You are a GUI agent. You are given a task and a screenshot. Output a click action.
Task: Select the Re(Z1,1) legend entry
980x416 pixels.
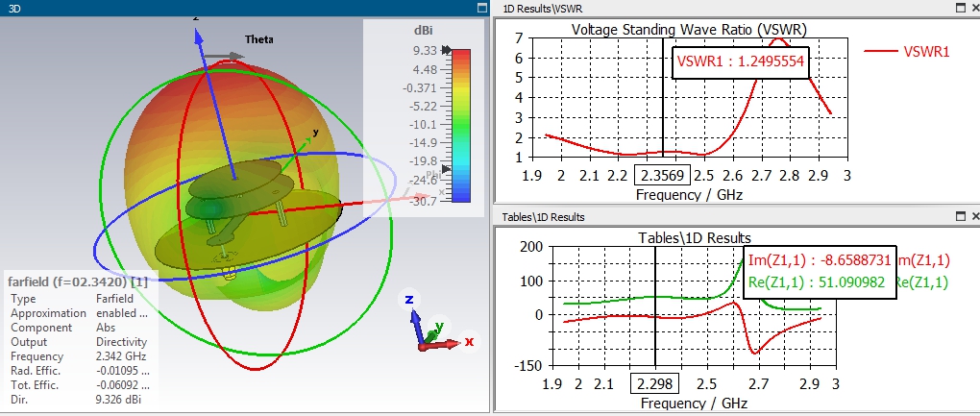(x=921, y=282)
